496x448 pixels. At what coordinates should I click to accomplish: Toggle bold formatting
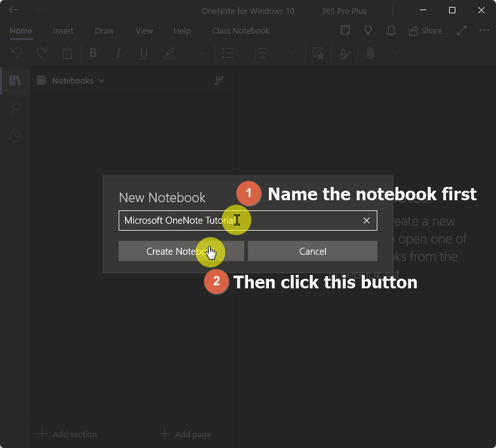point(93,53)
